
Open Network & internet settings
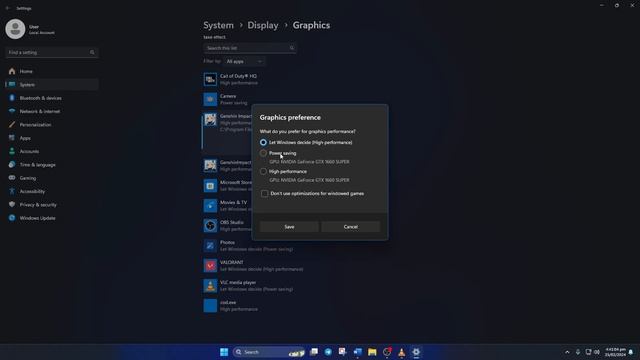pyautogui.click(x=51, y=111)
